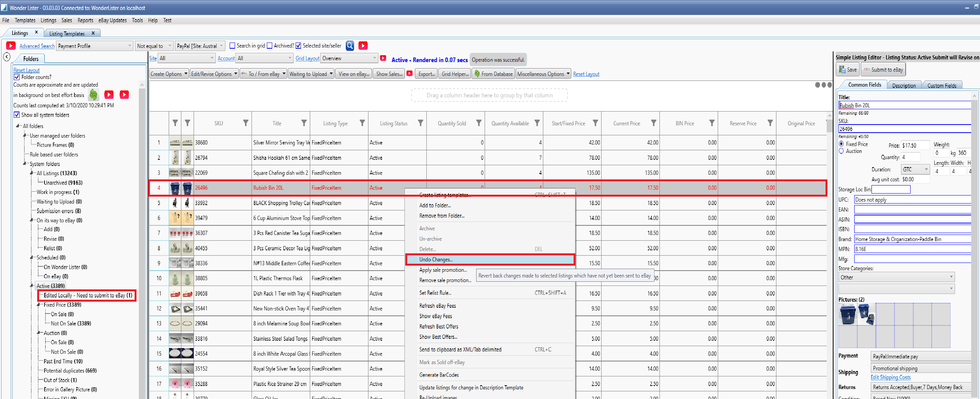Click the Export... button
This screenshot has height=399, width=980.
coord(427,74)
